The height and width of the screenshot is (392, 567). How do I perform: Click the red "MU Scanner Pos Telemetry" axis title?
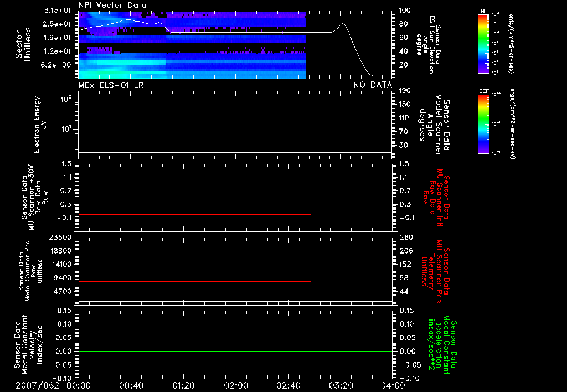click(x=435, y=271)
